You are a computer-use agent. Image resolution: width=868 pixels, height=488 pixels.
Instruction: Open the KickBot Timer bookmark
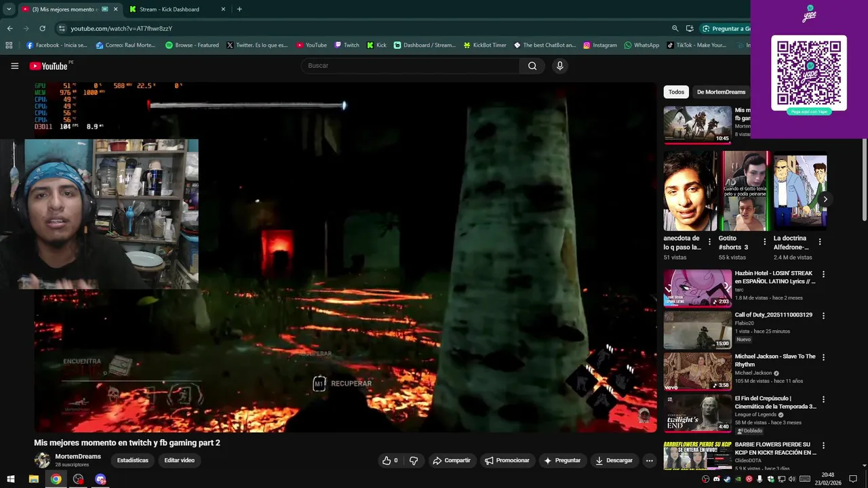tap(485, 45)
